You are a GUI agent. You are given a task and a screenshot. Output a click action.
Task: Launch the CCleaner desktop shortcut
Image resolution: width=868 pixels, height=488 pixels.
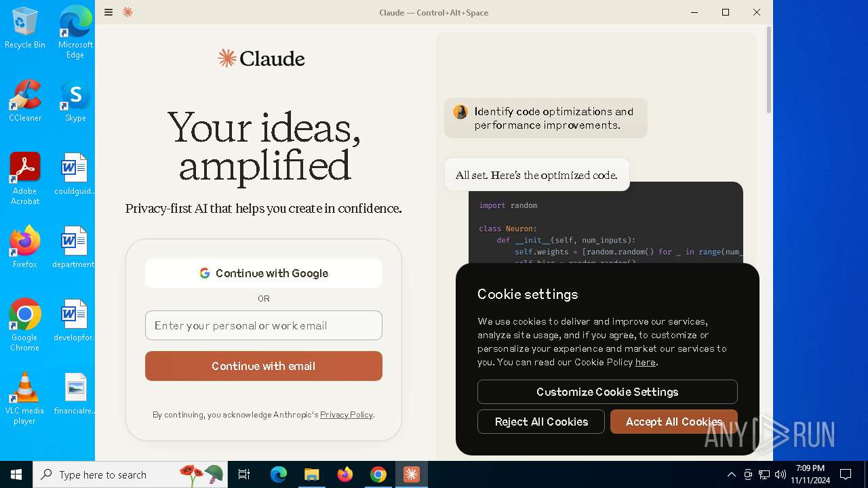coord(25,101)
